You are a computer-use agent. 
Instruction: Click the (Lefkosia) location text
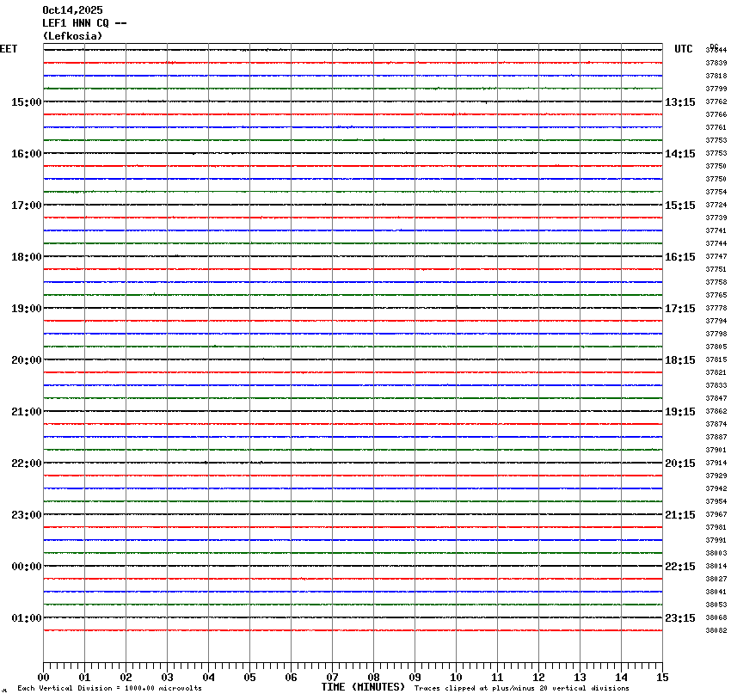(72, 36)
